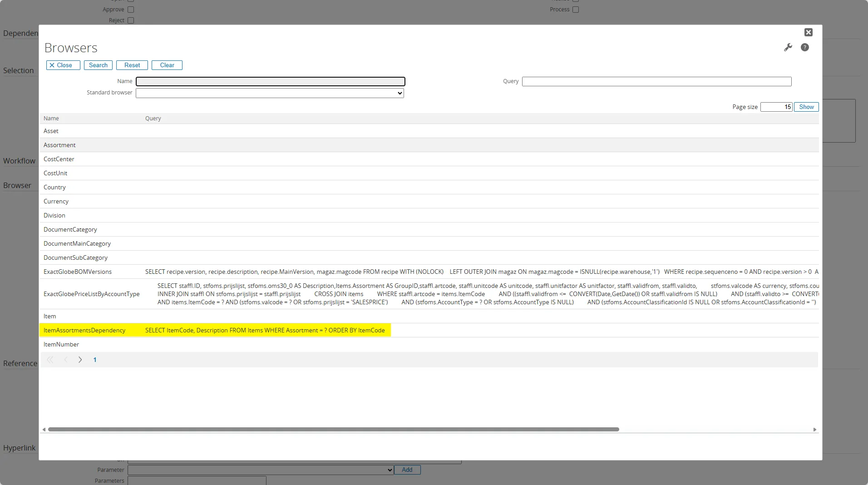
Task: Select the CostCenter row
Action: (x=429, y=159)
